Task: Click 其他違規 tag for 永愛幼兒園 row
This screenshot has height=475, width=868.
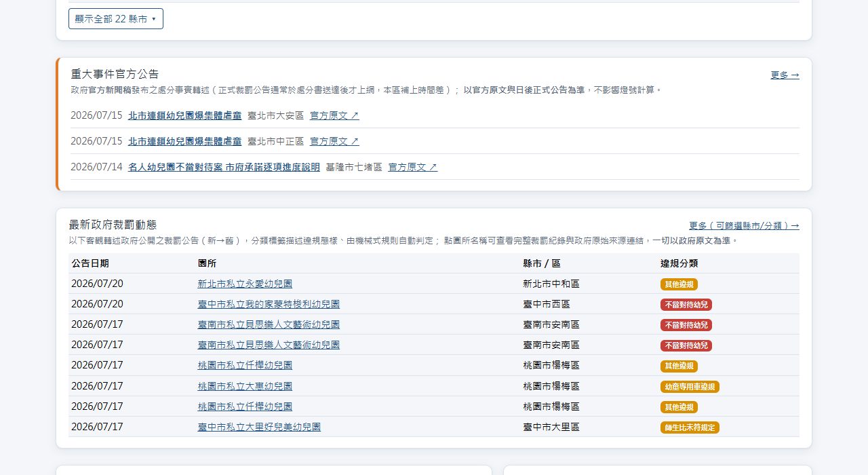Action: coord(679,284)
